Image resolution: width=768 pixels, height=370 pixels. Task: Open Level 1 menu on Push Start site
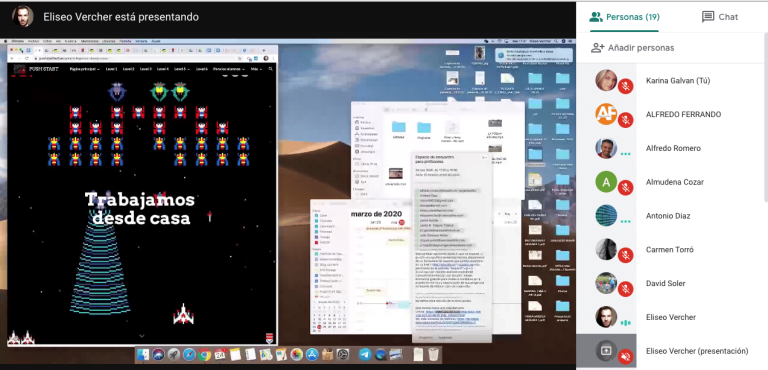[x=111, y=69]
